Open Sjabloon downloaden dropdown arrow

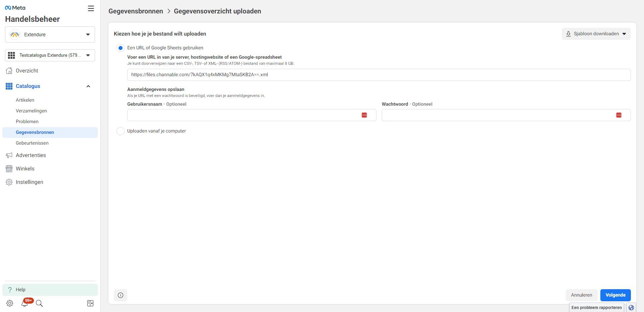click(624, 34)
